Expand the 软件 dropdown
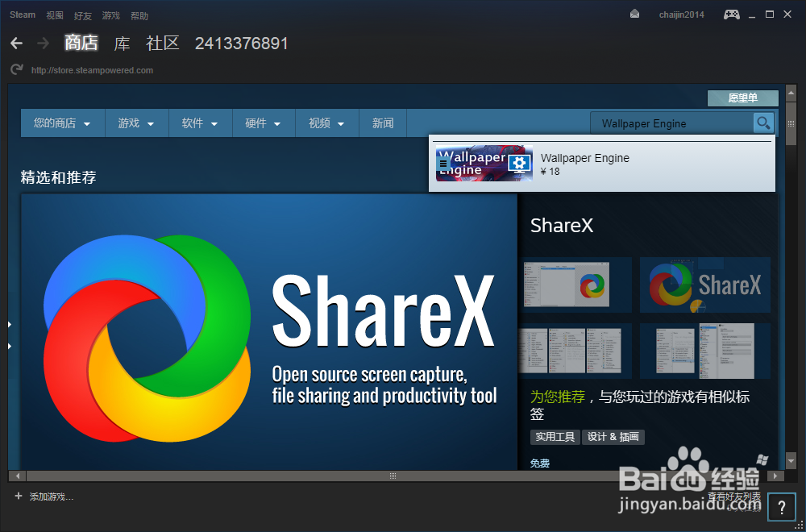The image size is (806, 532). [201, 123]
